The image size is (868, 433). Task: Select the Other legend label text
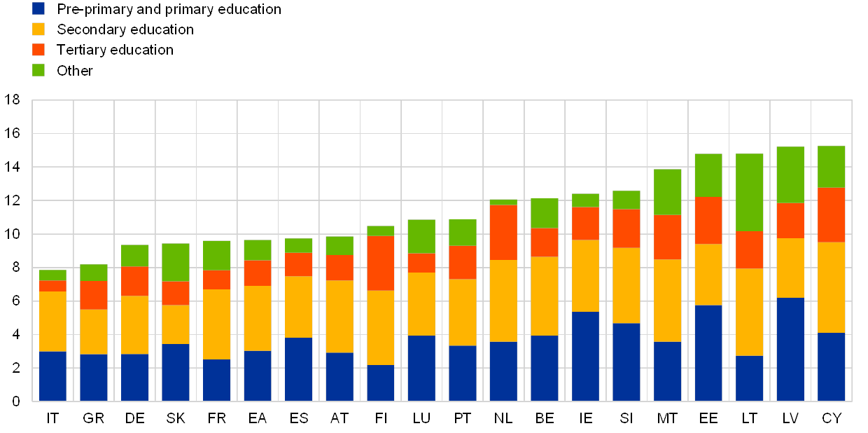coord(75,70)
